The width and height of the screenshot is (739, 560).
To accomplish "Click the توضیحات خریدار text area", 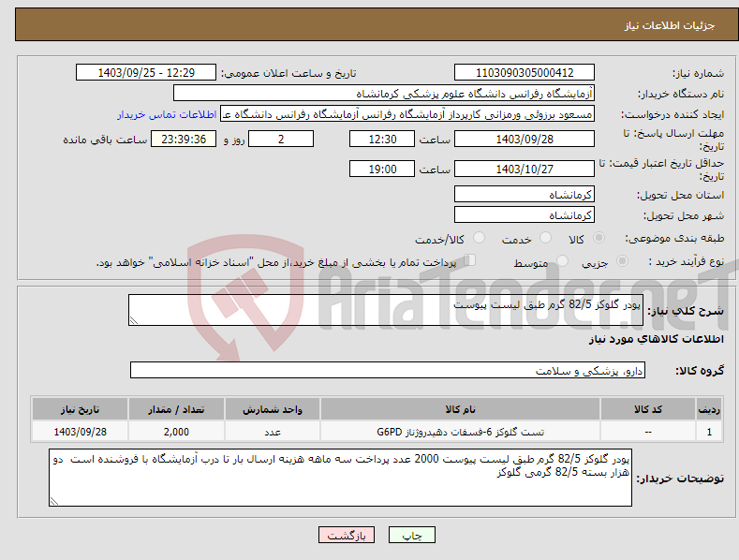I will point(340,478).
